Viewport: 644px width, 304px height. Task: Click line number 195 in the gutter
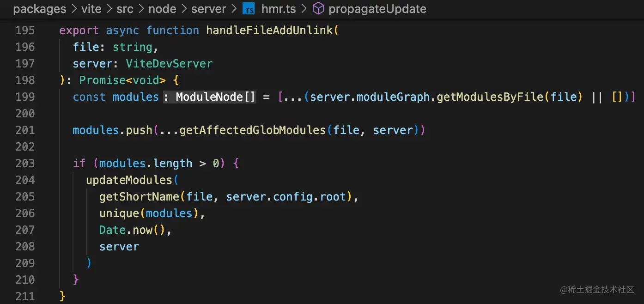pyautogui.click(x=25, y=30)
